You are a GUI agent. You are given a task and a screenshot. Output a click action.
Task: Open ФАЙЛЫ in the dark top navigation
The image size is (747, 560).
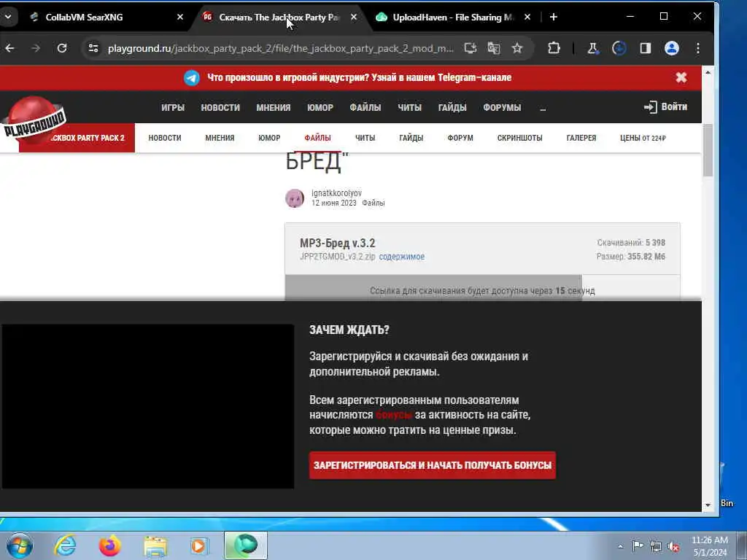(x=365, y=108)
